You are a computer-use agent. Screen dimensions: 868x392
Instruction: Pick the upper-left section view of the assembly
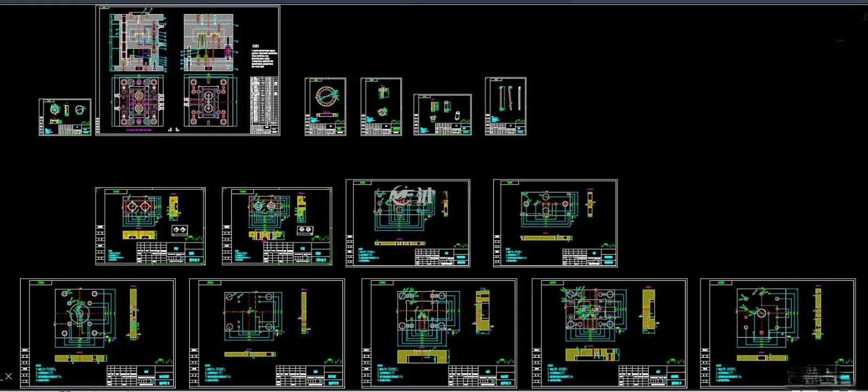[x=138, y=41]
